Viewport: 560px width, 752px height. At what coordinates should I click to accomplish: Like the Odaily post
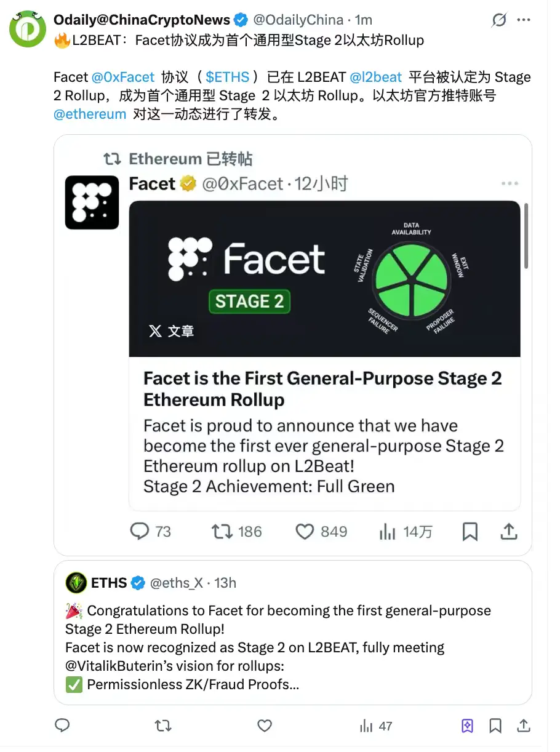click(265, 726)
